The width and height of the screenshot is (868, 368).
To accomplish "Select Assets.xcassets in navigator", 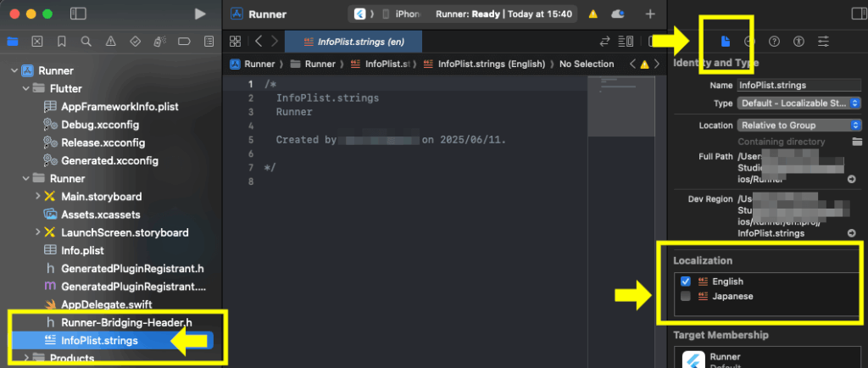I will [100, 215].
